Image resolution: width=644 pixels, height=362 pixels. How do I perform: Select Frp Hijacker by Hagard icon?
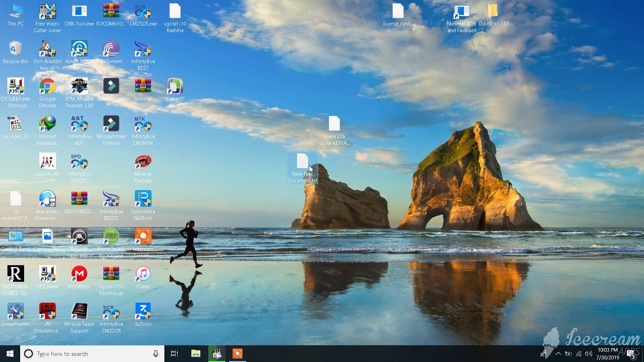coord(111,243)
